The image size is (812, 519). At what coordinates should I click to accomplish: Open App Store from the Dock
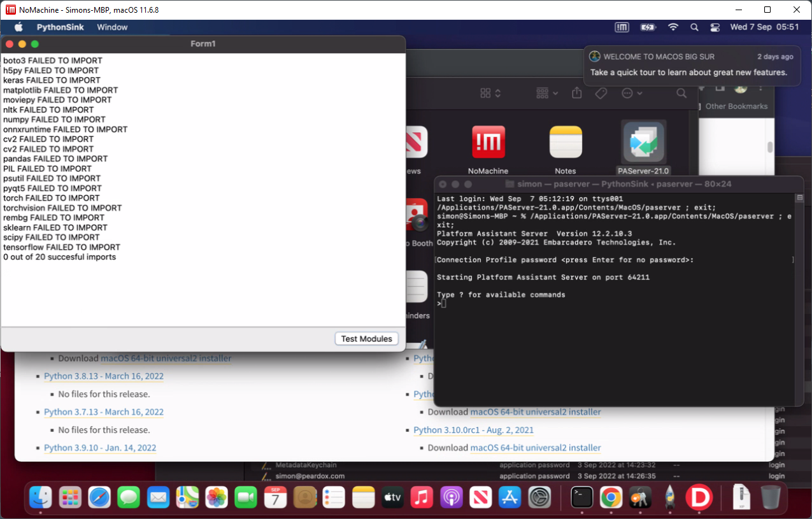(510, 497)
